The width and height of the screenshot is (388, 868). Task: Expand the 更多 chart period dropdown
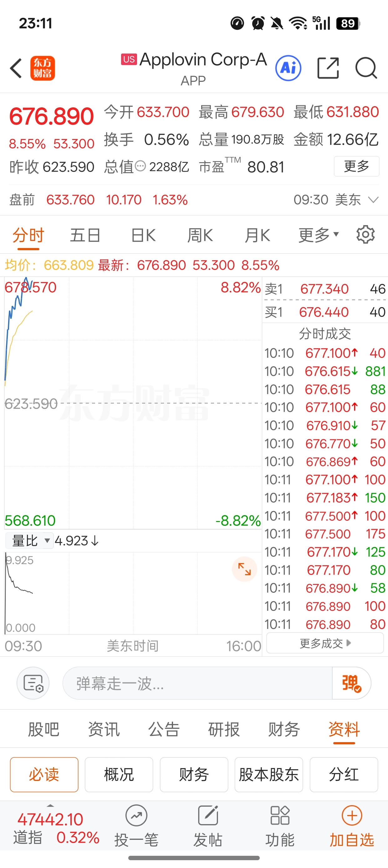(x=318, y=235)
